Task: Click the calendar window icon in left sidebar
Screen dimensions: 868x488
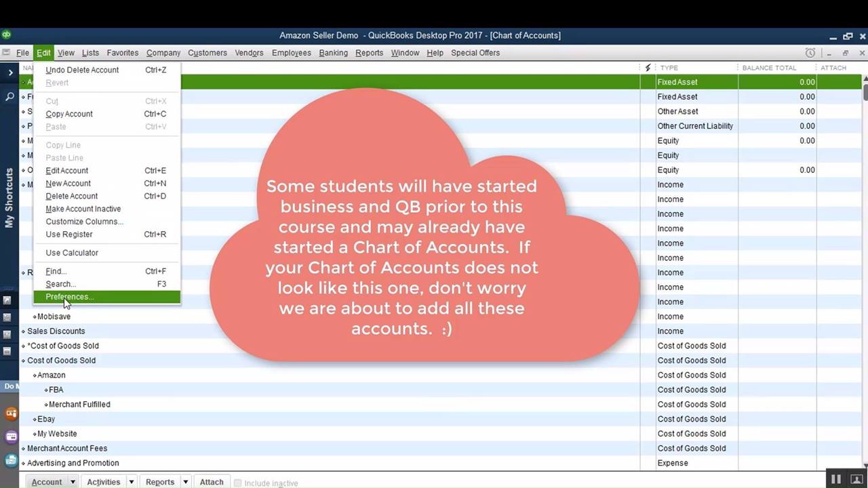Action: point(7,351)
